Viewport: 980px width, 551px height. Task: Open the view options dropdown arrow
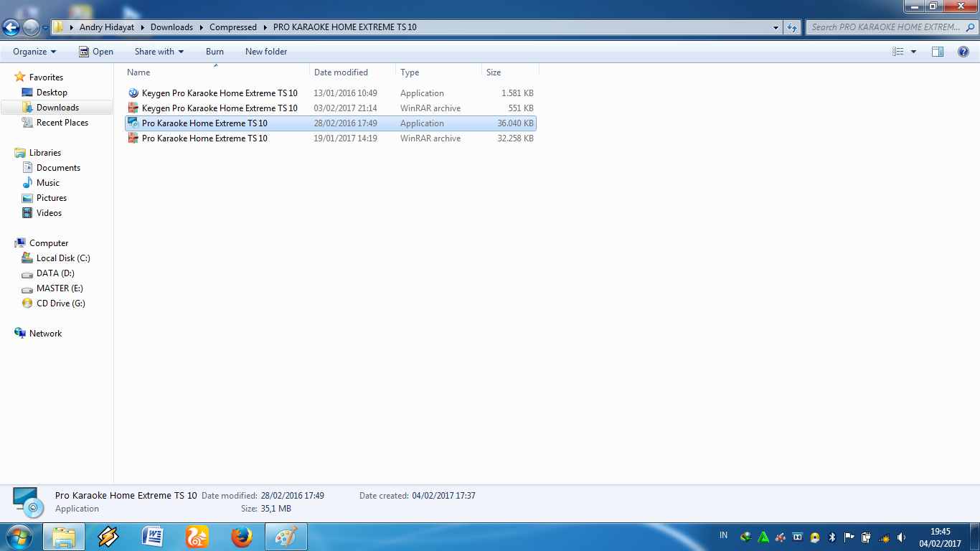[913, 52]
